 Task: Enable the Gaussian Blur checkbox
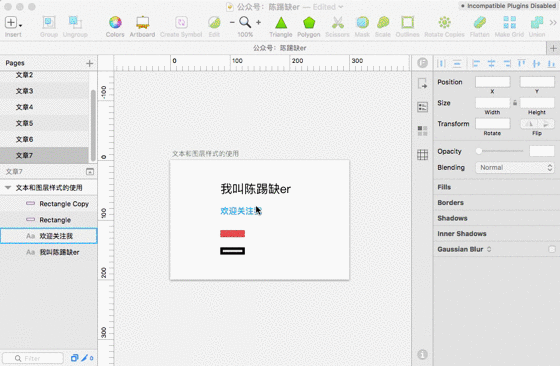552,249
